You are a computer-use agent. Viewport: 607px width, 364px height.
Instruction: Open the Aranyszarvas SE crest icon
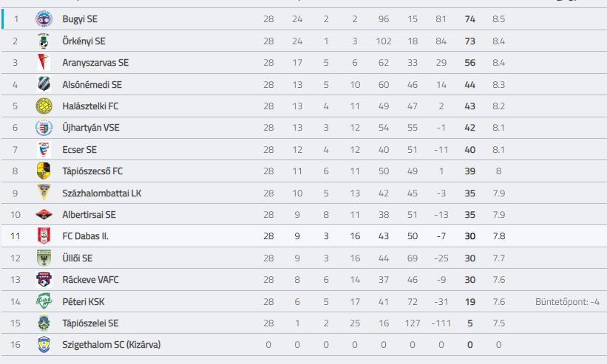click(x=44, y=63)
